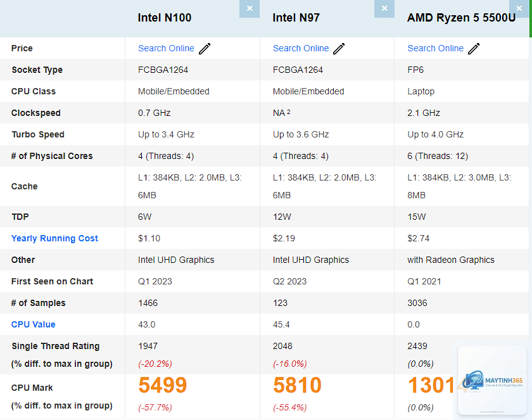Click the 6 (Threads: 12) value

pos(438,156)
